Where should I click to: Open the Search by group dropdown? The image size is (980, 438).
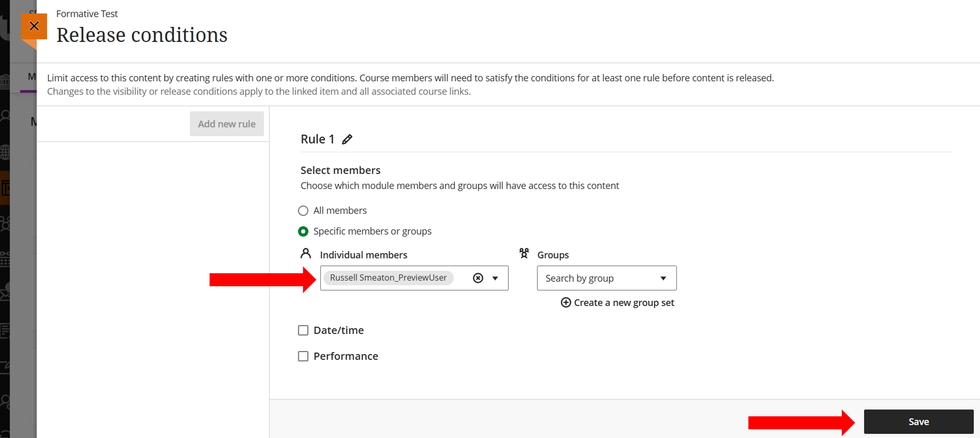(606, 278)
